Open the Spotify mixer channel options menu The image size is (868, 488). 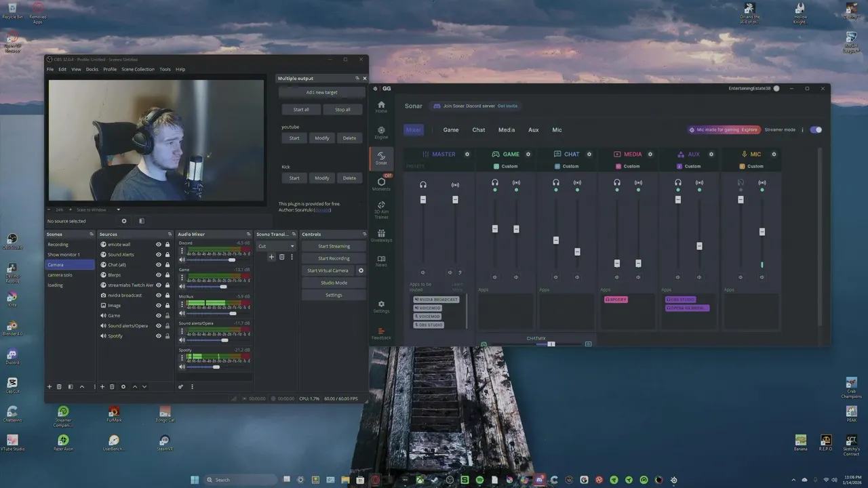pyautogui.click(x=182, y=357)
